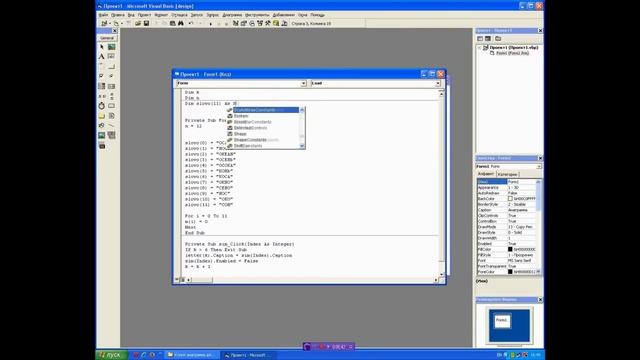This screenshot has height=360, width=640.
Task: Select the OLE control in the toolbox
Action: (x=102, y=145)
